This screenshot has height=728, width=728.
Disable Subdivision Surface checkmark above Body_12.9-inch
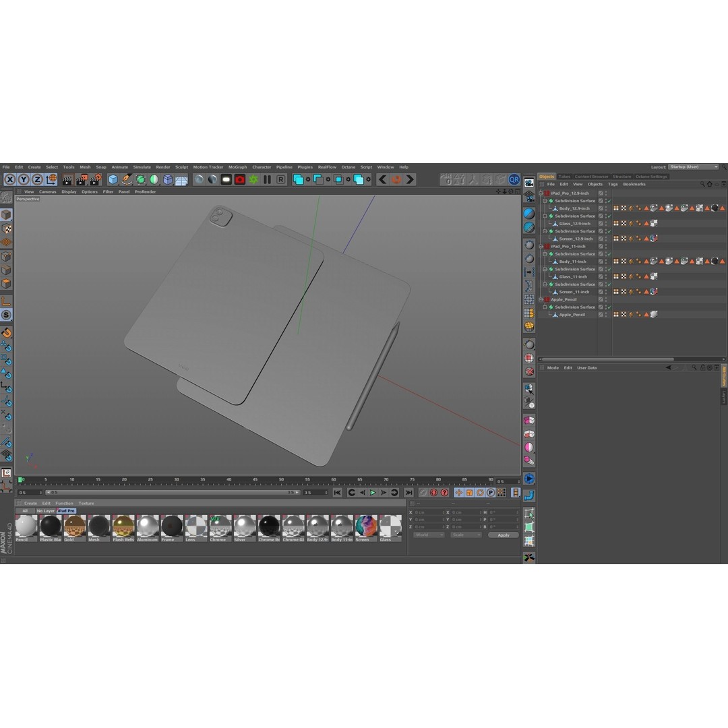609,201
